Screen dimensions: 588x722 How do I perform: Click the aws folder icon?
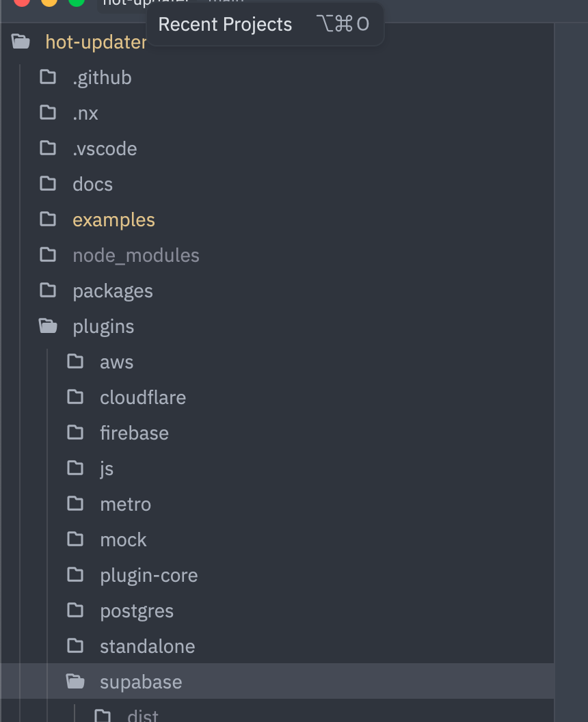click(x=75, y=361)
